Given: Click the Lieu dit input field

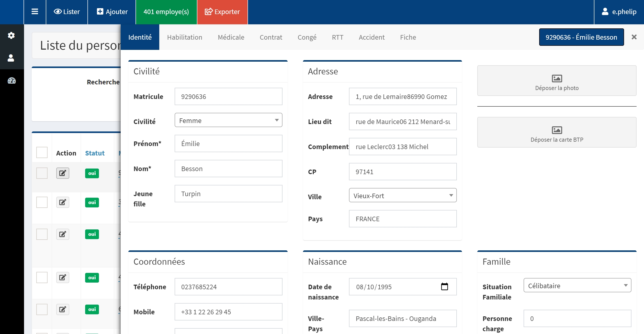Looking at the screenshot, I should pos(403,121).
